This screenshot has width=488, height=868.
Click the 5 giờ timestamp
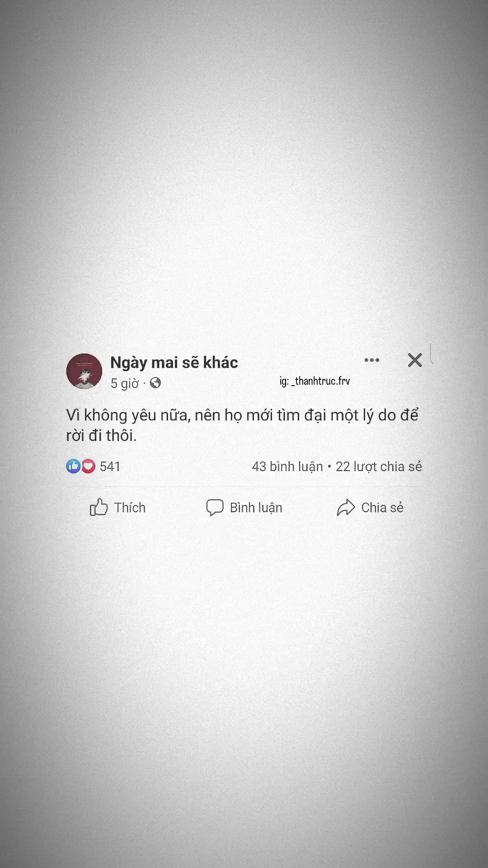tap(125, 383)
